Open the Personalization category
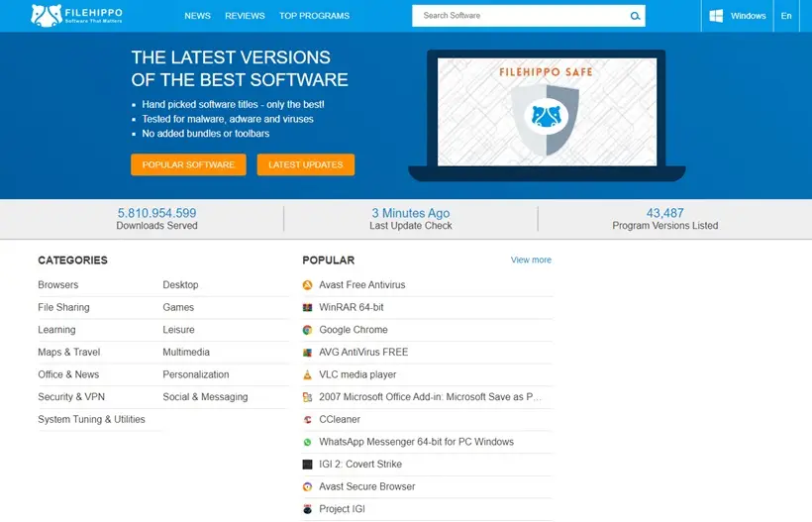The height and width of the screenshot is (522, 812). pyautogui.click(x=196, y=374)
